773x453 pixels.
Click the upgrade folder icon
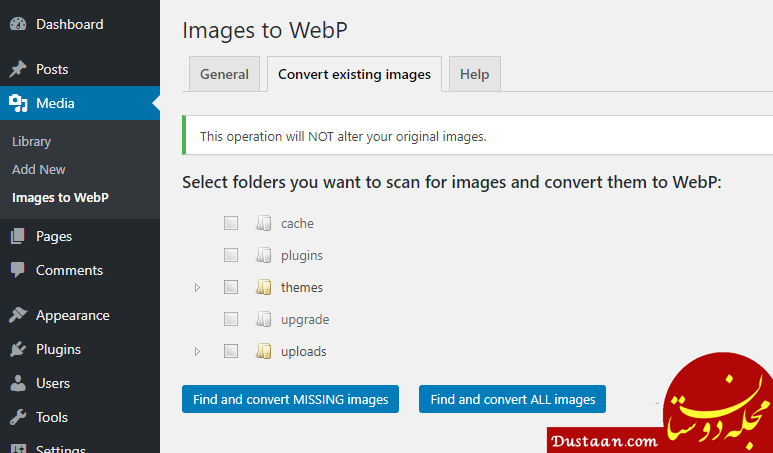pyautogui.click(x=264, y=319)
